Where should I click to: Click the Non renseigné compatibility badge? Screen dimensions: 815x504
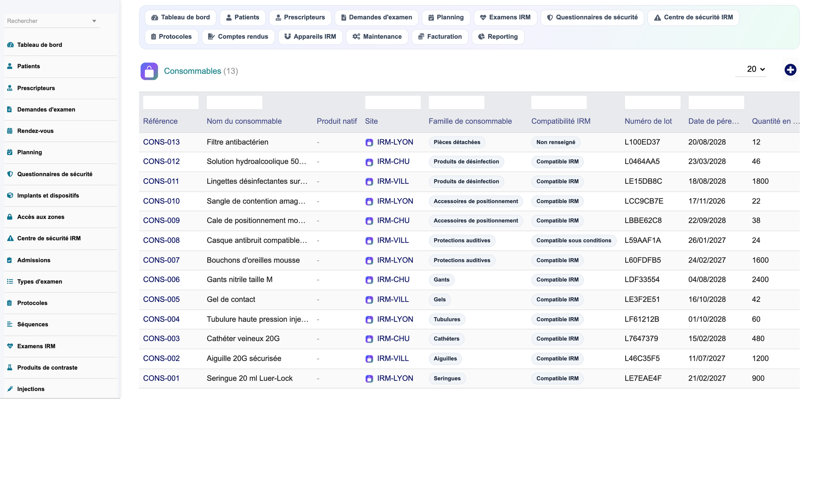click(x=556, y=142)
